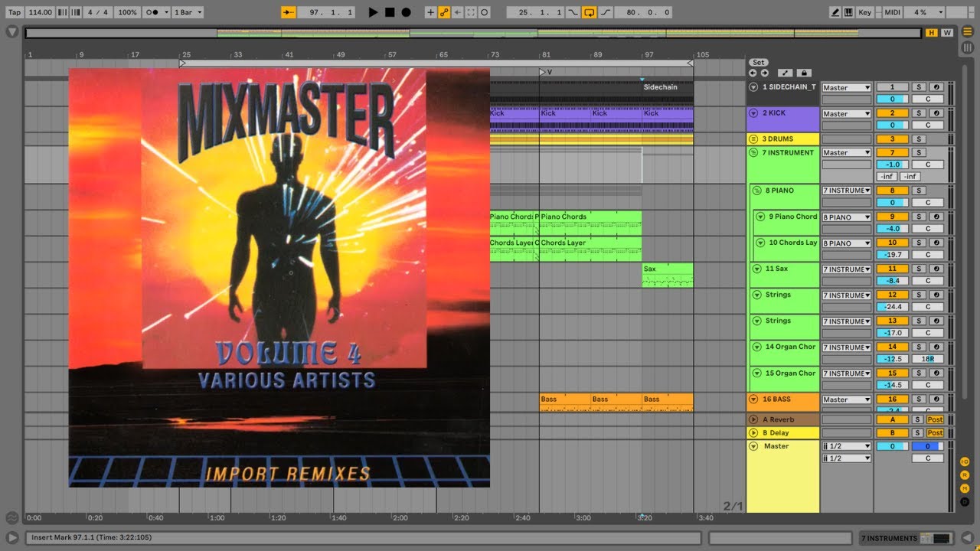The image size is (980, 551).
Task: Toggle the Automation Mode icon
Action: pos(786,73)
